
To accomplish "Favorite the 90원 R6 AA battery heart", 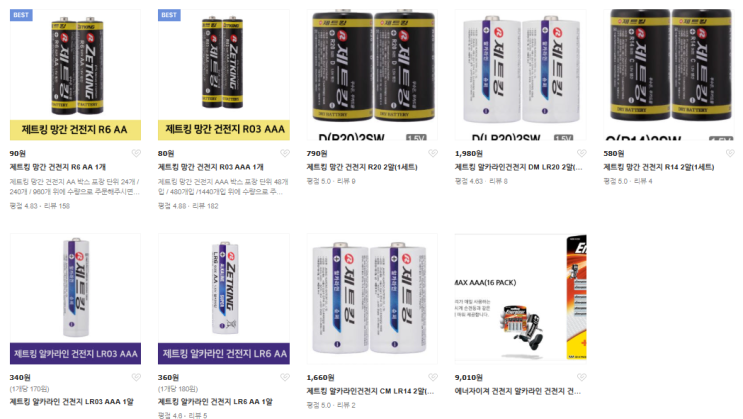I will click(x=136, y=153).
